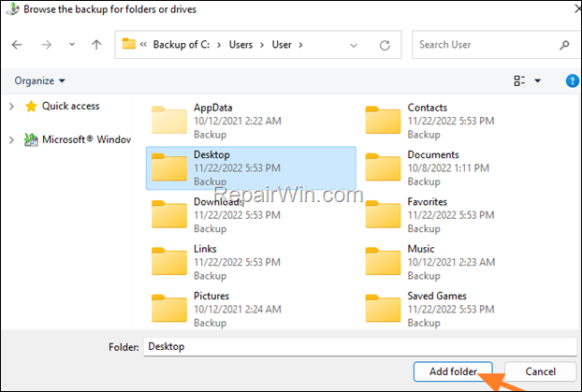Image resolution: width=582 pixels, height=392 pixels.
Task: Select the AppData folder icon
Action: click(169, 120)
